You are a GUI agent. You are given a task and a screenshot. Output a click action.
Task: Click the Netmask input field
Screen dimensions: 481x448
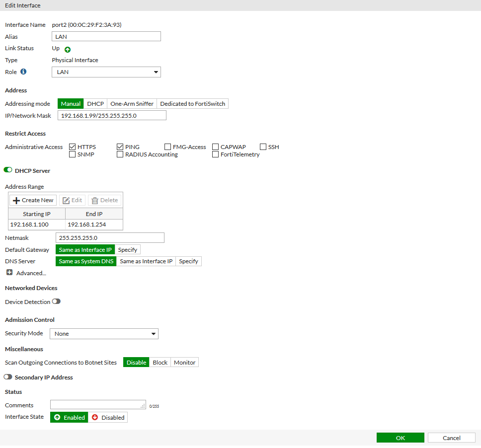point(110,237)
